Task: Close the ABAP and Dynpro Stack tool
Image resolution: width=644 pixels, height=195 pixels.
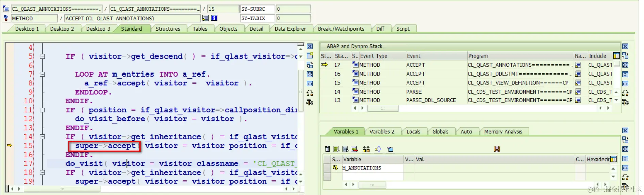Action: [x=625, y=46]
